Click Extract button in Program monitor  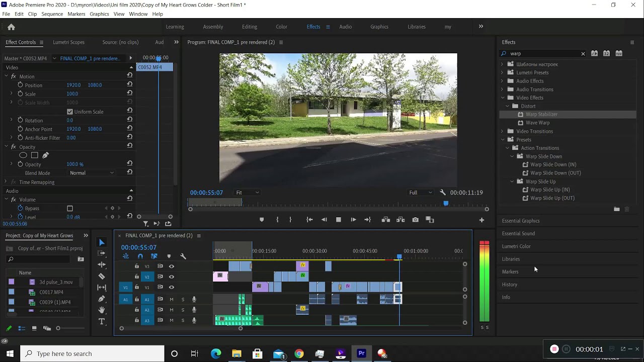pyautogui.click(x=400, y=220)
